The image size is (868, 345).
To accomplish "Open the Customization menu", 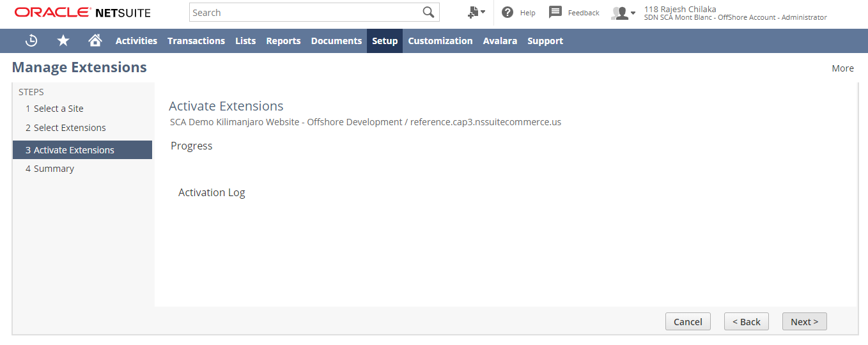I will point(440,41).
